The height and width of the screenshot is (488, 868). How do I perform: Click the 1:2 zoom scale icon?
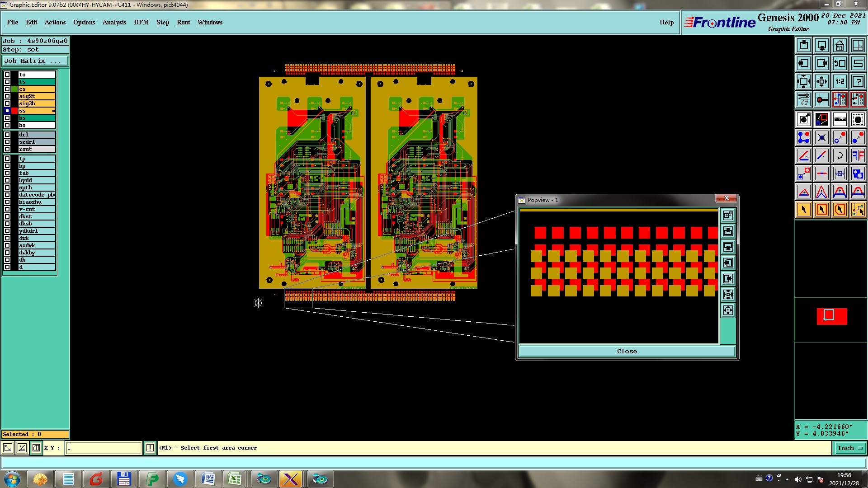pyautogui.click(x=840, y=81)
